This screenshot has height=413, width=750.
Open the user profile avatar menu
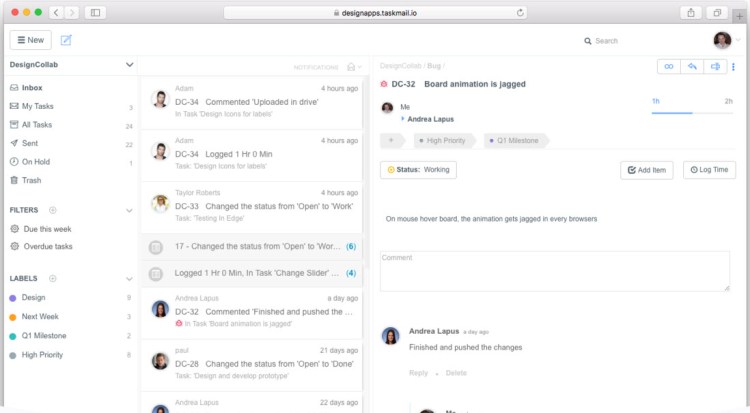[722, 40]
